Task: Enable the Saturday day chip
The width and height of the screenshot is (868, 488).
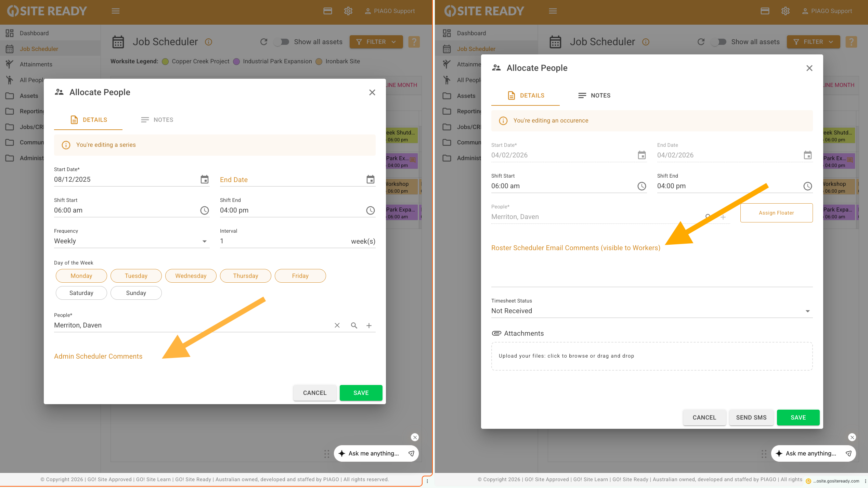Action: [x=81, y=293]
